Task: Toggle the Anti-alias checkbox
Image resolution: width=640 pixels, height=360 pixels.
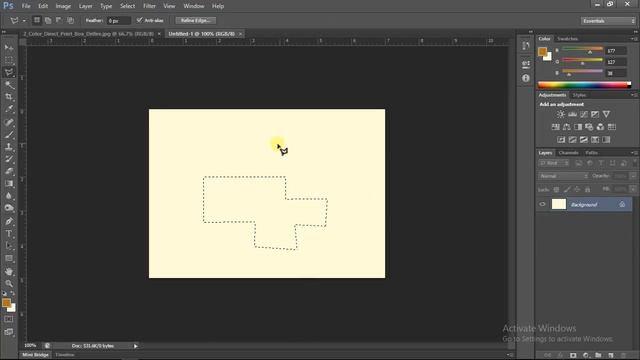Action: pos(140,20)
